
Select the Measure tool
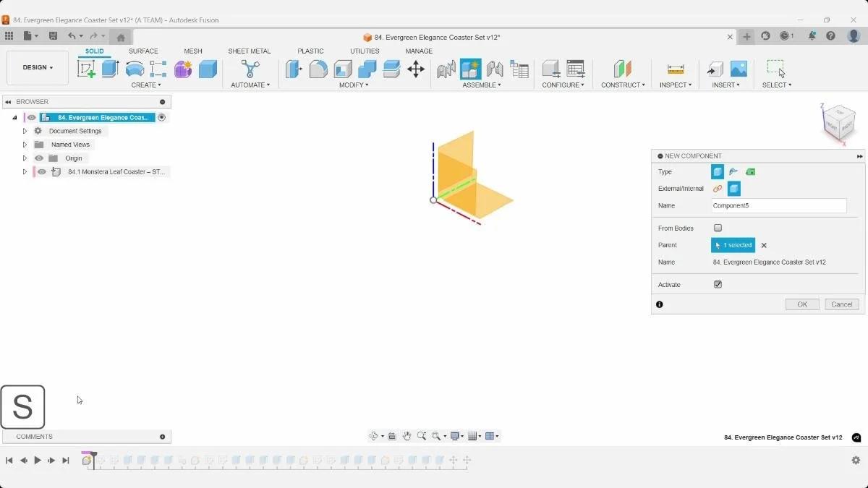676,69
